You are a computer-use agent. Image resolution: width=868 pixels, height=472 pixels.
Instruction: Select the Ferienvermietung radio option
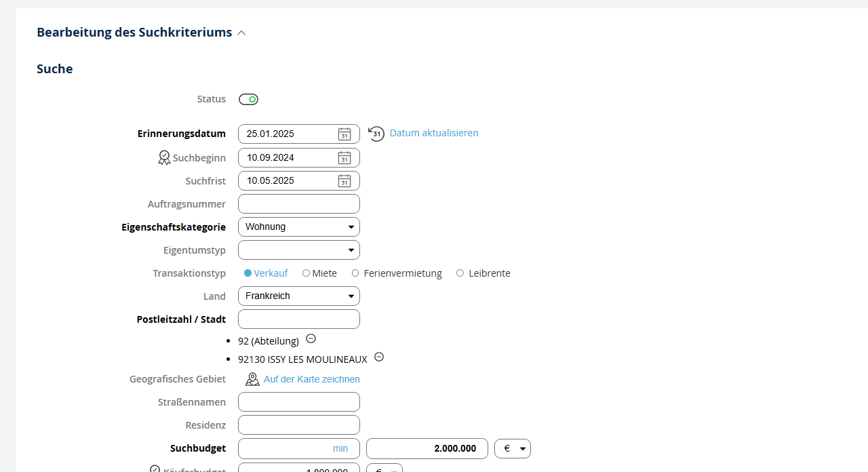(355, 273)
